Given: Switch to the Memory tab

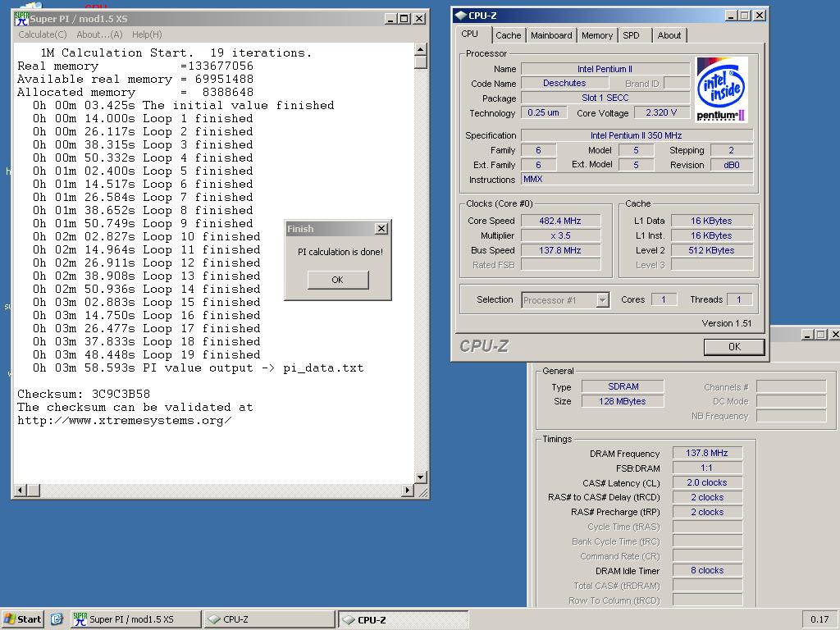Looking at the screenshot, I should point(597,35).
